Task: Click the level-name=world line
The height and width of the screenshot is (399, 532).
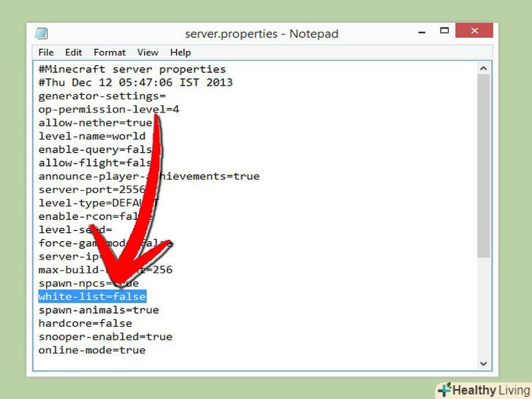Action: [x=92, y=136]
